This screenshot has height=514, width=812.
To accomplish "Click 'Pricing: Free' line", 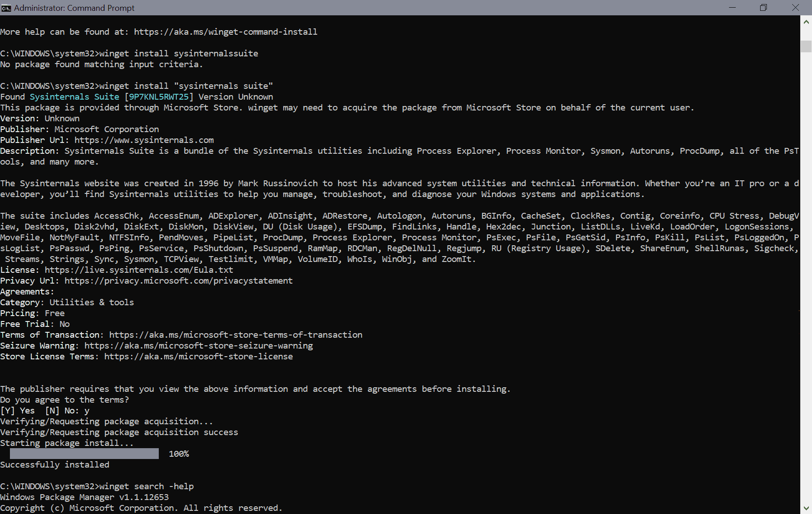I will coord(32,313).
